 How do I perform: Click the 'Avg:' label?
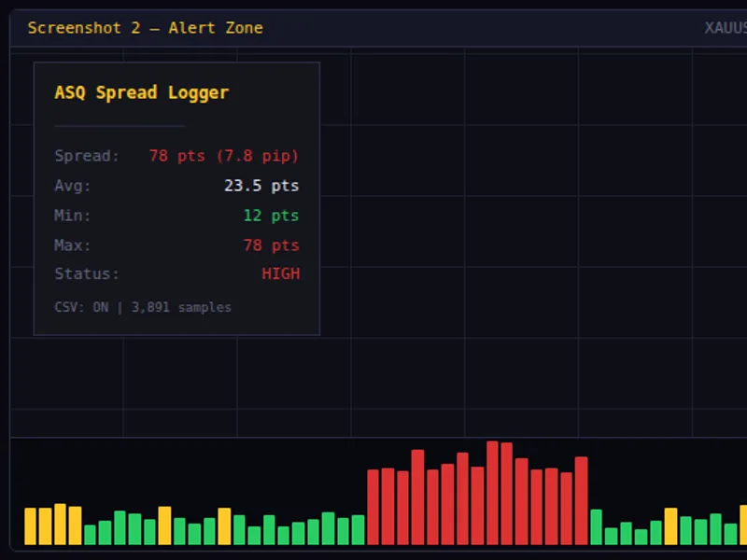pos(73,185)
